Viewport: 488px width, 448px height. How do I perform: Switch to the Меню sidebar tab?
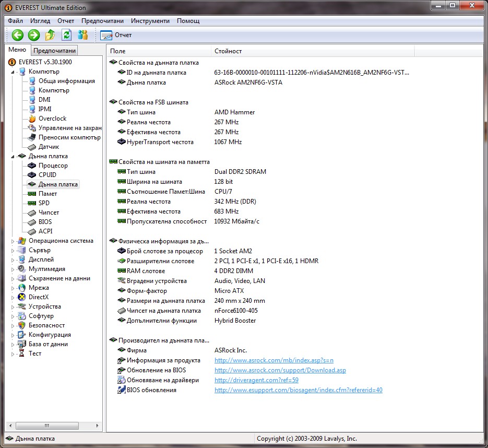pos(17,50)
